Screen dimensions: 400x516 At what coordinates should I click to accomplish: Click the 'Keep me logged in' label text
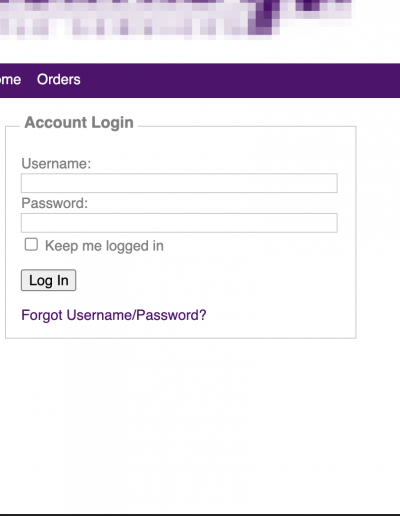click(x=104, y=246)
